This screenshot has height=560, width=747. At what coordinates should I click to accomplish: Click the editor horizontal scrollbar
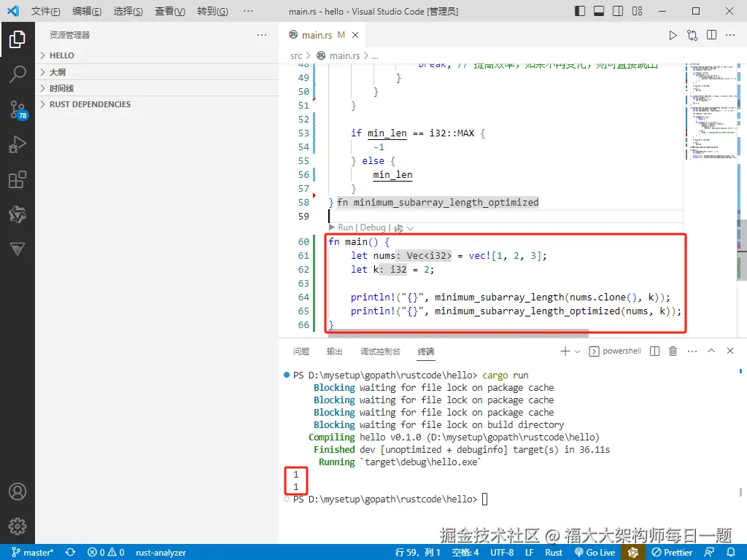click(x=458, y=335)
